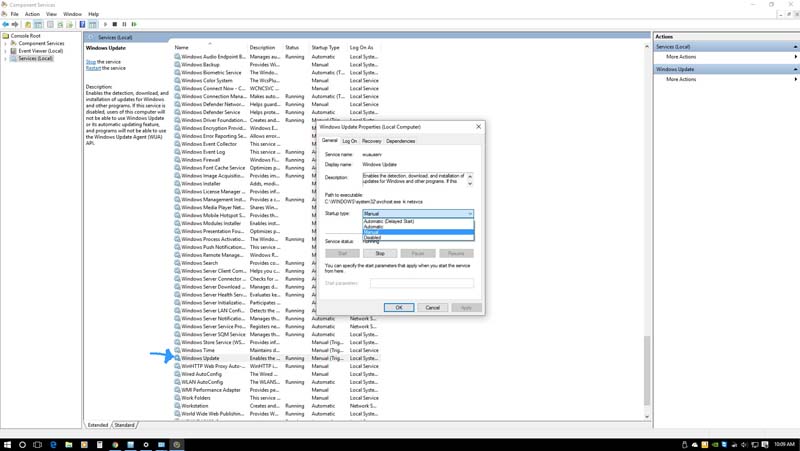This screenshot has height=451, width=800.
Task: Switch to the Recovery tab
Action: point(371,141)
